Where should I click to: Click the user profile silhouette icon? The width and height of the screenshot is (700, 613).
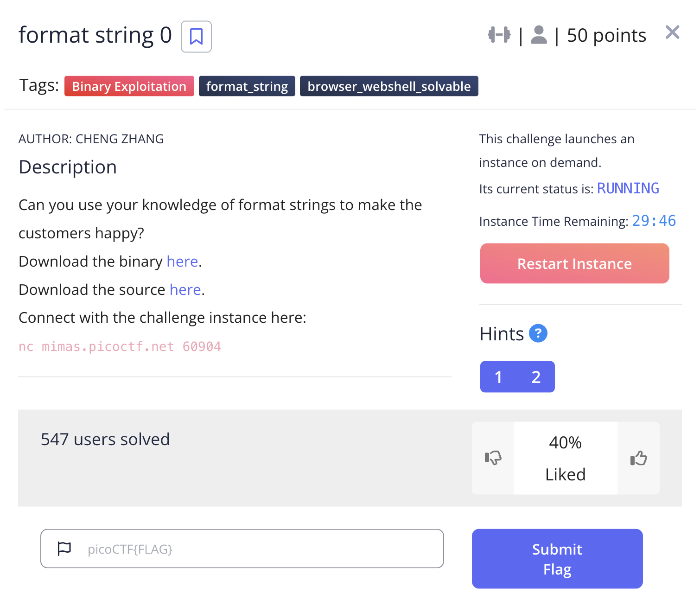538,35
